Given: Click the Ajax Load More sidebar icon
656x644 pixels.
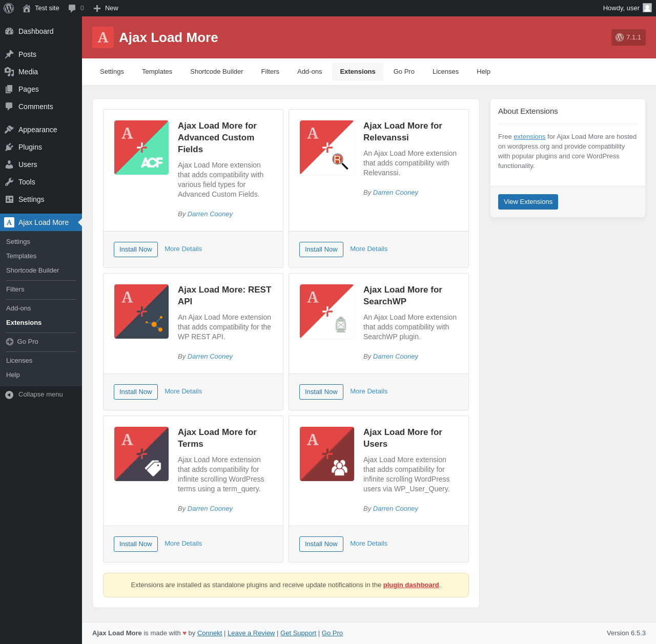Looking at the screenshot, I should 9,222.
